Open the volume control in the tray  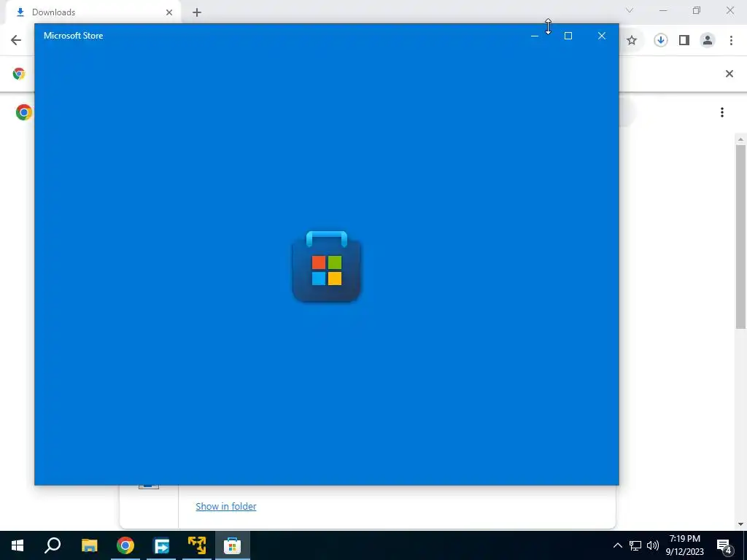tap(653, 545)
